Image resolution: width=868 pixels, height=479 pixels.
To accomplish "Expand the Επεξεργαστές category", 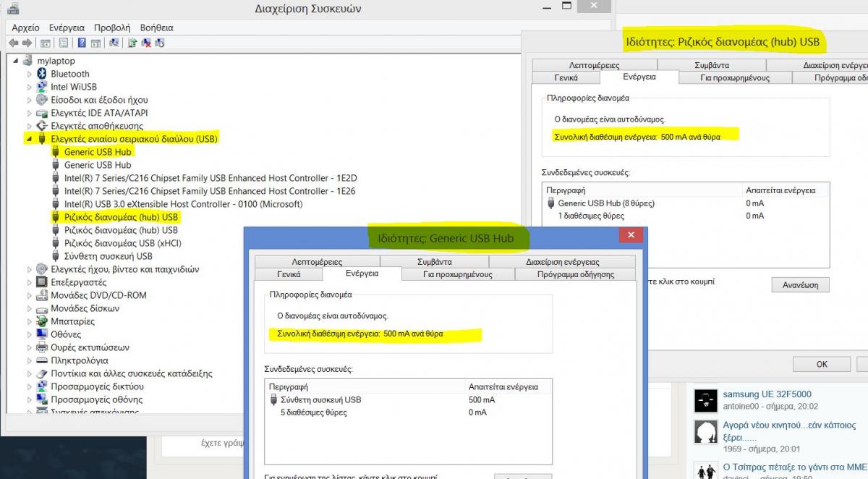I will point(30,282).
